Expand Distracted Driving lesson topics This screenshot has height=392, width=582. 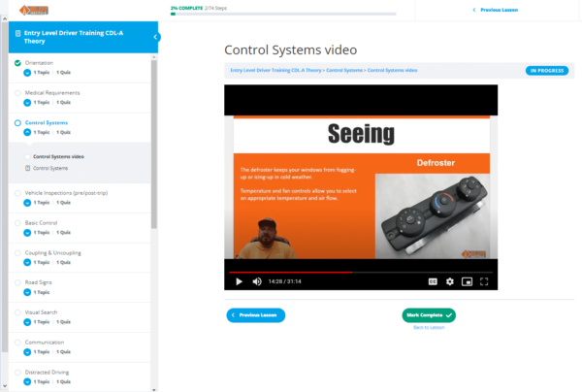(27, 381)
